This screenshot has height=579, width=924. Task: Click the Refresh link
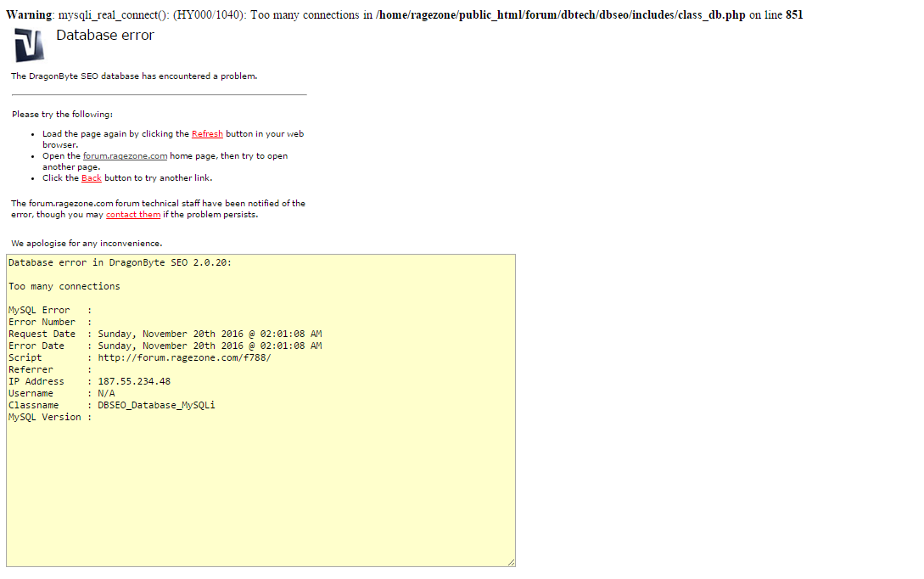207,133
